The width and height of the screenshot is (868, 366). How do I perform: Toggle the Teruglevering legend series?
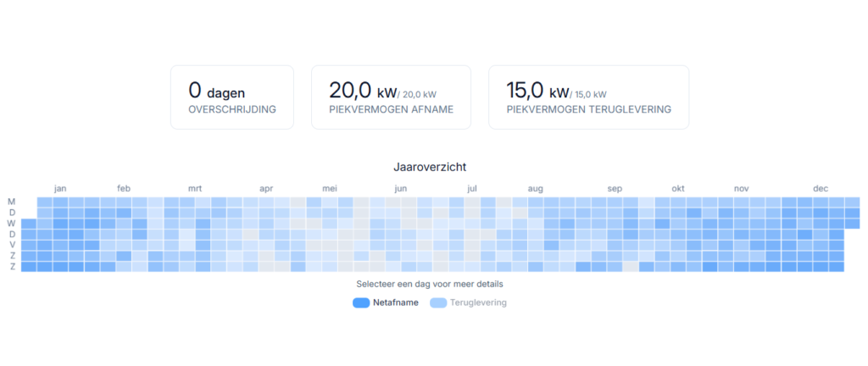tap(478, 302)
